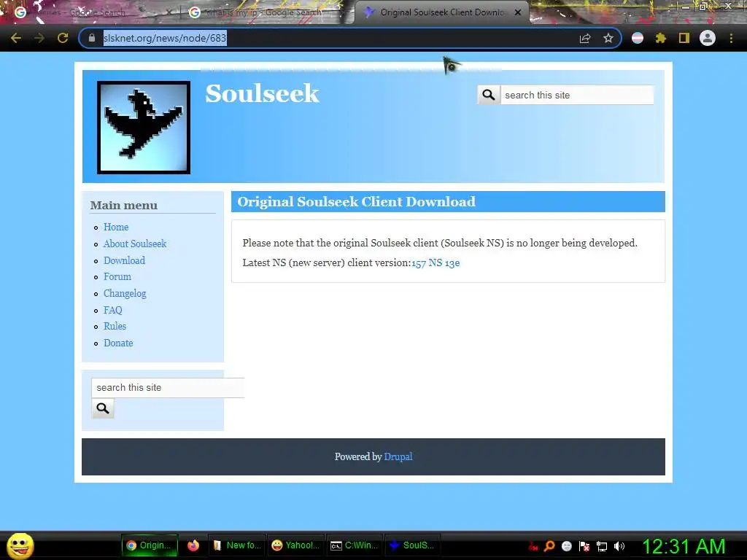Viewport: 747px width, 560px height.
Task: Switch to the Chrome 'Origin...' taskbar button
Action: (x=150, y=545)
